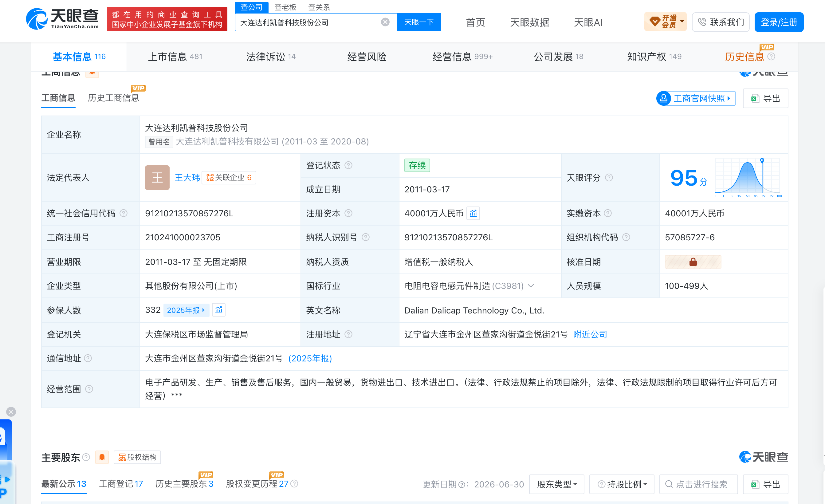The height and width of the screenshot is (504, 825).
Task: Select 历史工商信息 sub-tab
Action: coord(113,98)
